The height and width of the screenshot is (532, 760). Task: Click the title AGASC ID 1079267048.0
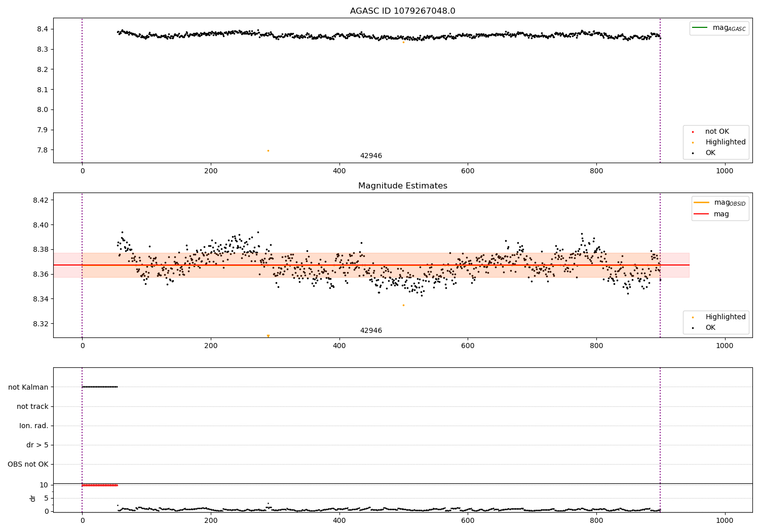[x=402, y=11]
